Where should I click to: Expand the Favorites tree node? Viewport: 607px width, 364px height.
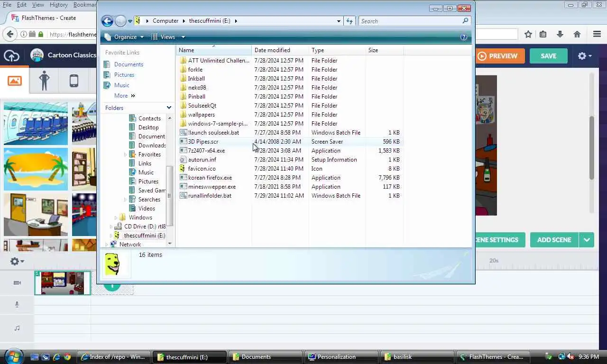pyautogui.click(x=126, y=155)
